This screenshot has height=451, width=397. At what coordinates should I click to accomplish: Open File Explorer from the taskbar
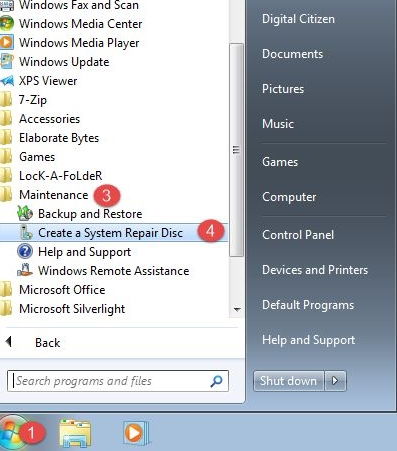75,433
